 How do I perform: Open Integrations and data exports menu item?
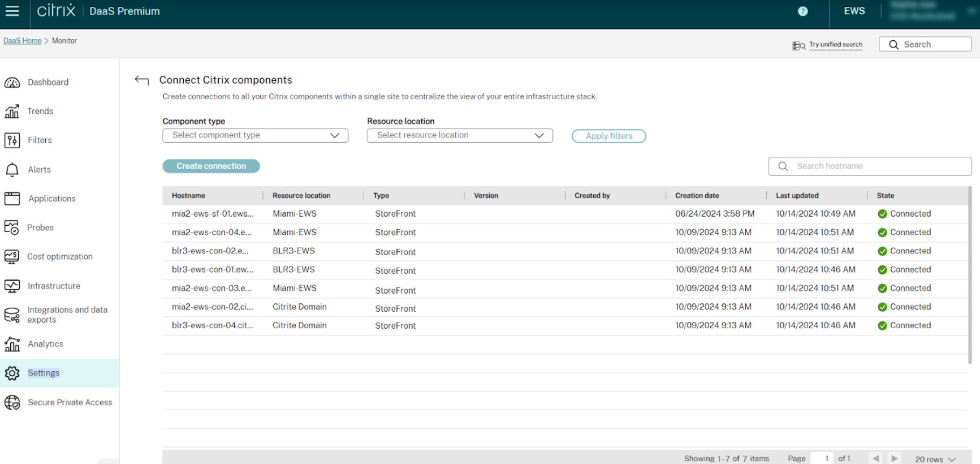click(67, 315)
